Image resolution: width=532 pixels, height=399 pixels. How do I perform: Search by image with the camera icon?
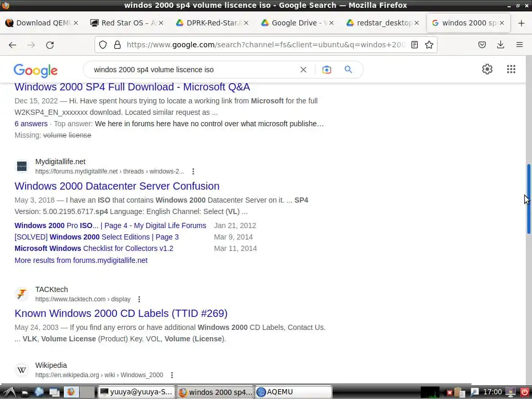click(326, 70)
